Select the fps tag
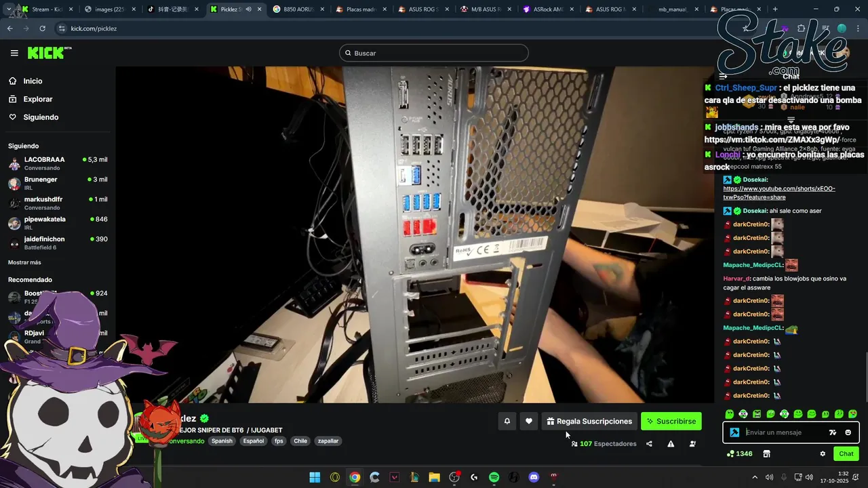 click(x=279, y=441)
